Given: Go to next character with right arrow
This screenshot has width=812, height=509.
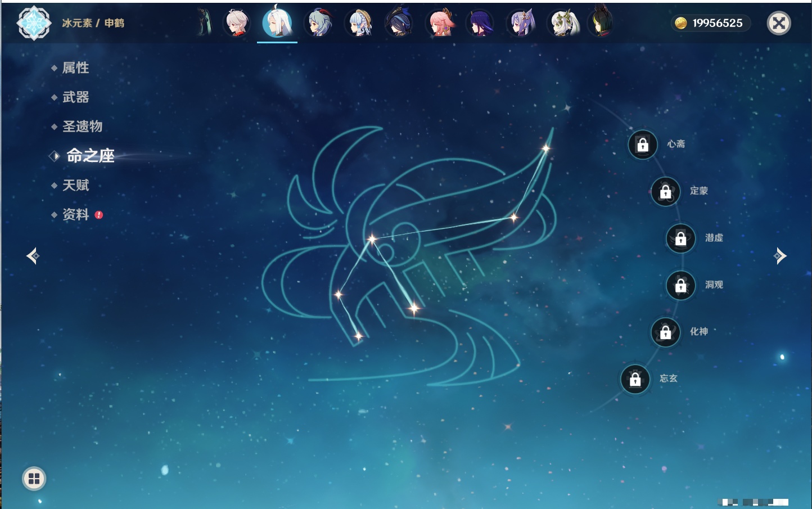Looking at the screenshot, I should click(x=780, y=256).
